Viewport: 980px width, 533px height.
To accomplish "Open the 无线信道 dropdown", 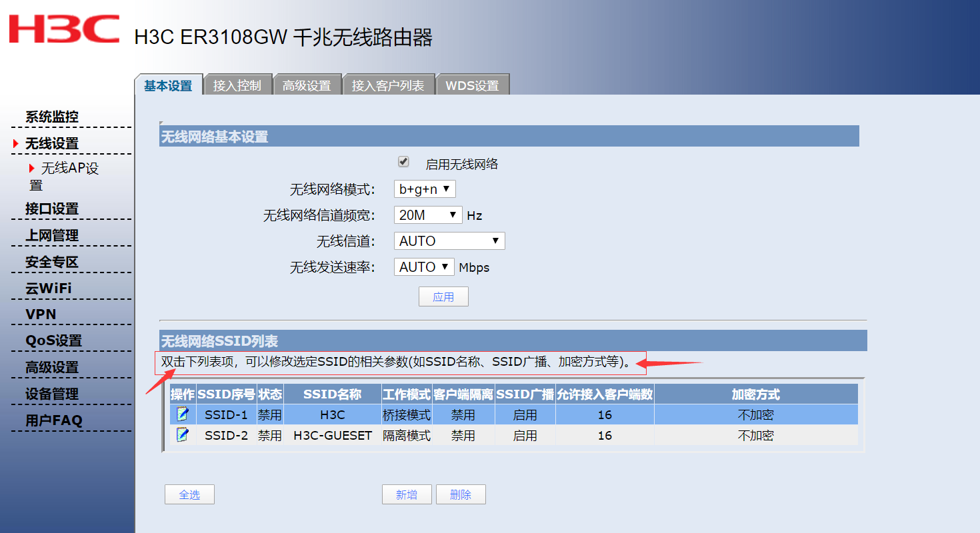I will pyautogui.click(x=449, y=241).
